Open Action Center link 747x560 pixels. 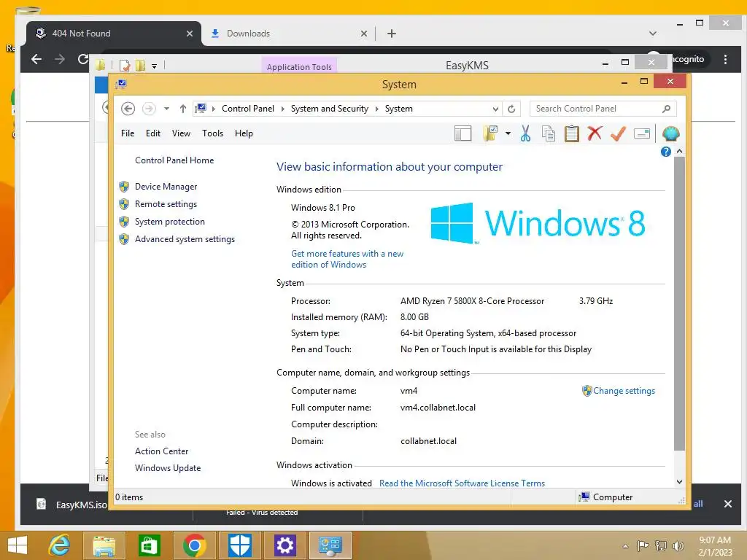click(x=161, y=451)
